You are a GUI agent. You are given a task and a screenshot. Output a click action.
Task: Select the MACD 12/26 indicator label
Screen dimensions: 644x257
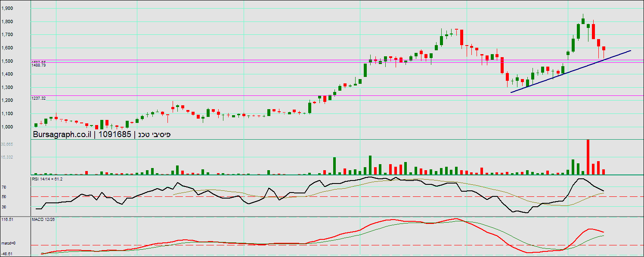pos(43,220)
